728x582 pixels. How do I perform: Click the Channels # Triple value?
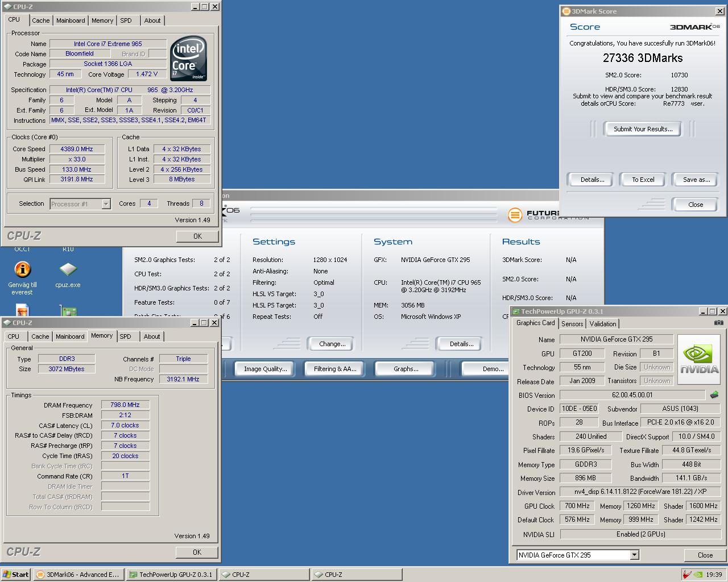point(183,359)
